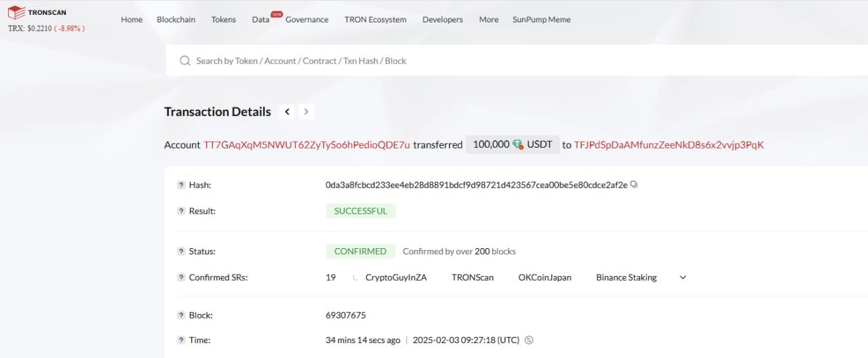
Task: Open the Blockchain menu
Action: click(176, 20)
